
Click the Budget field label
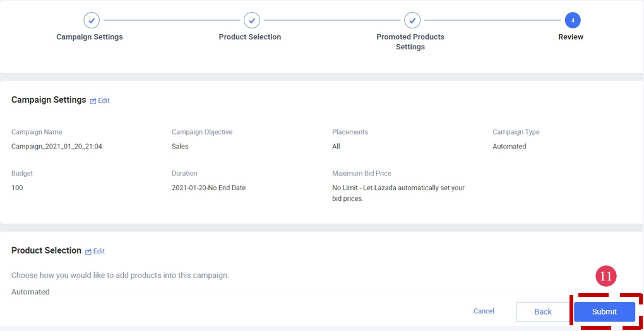(22, 173)
